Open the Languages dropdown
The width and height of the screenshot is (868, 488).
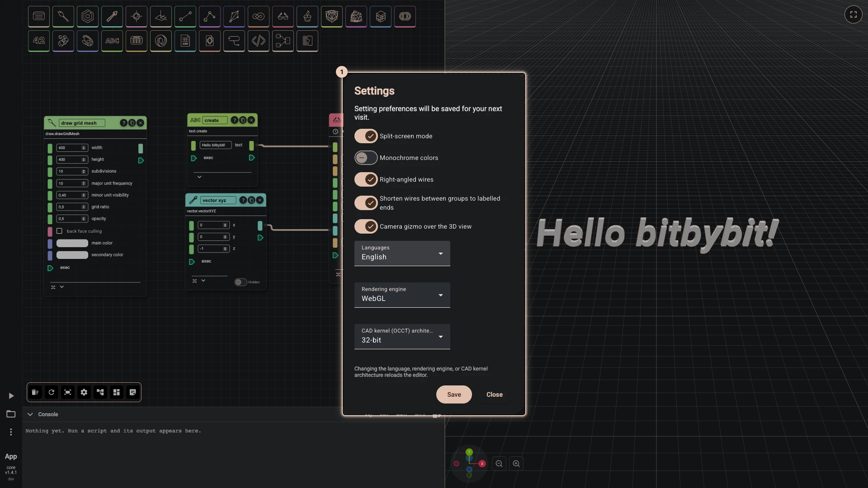[402, 253]
